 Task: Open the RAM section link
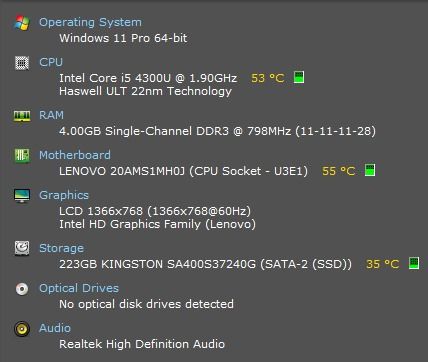(x=51, y=115)
